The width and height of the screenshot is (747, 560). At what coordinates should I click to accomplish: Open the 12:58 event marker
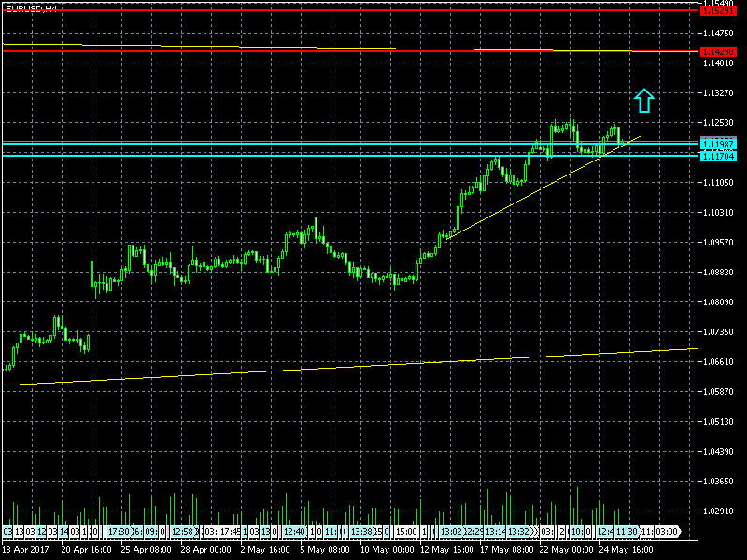point(184,531)
